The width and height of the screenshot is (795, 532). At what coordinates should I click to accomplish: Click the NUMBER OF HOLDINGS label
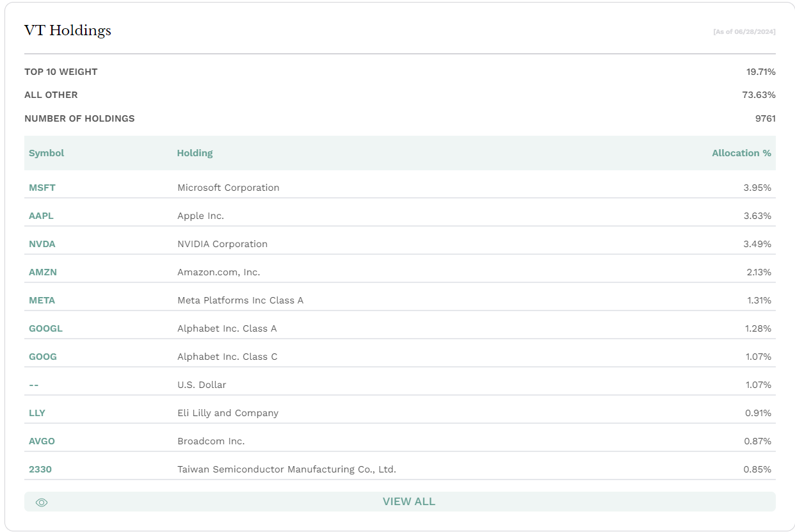point(79,118)
